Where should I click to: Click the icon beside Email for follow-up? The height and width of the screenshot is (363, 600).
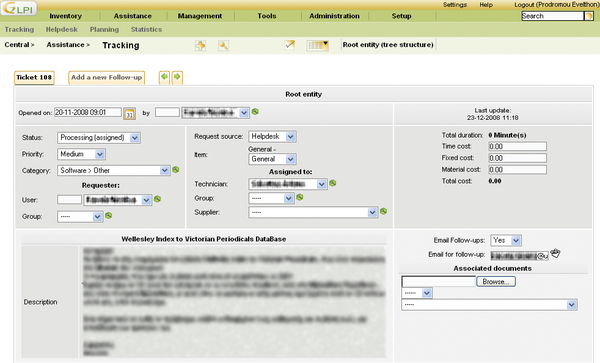tap(555, 253)
